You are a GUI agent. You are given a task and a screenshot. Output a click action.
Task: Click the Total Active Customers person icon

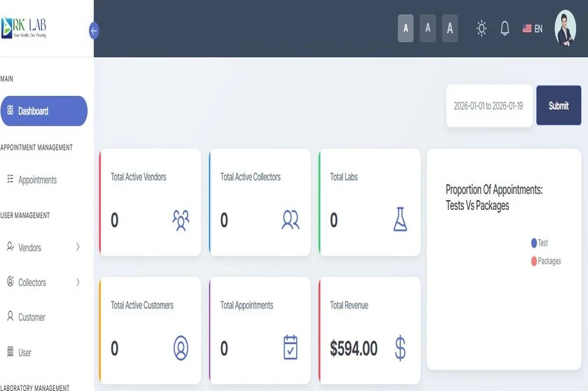(x=181, y=348)
